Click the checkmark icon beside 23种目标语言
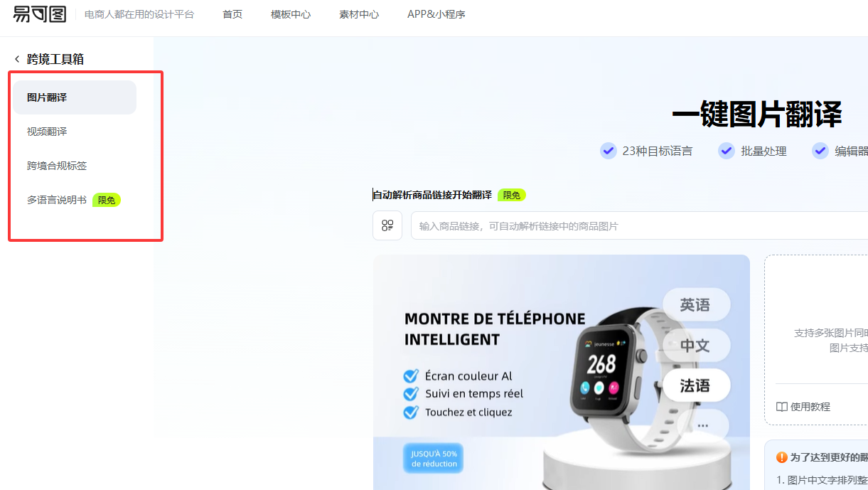The height and width of the screenshot is (490, 868). point(608,151)
